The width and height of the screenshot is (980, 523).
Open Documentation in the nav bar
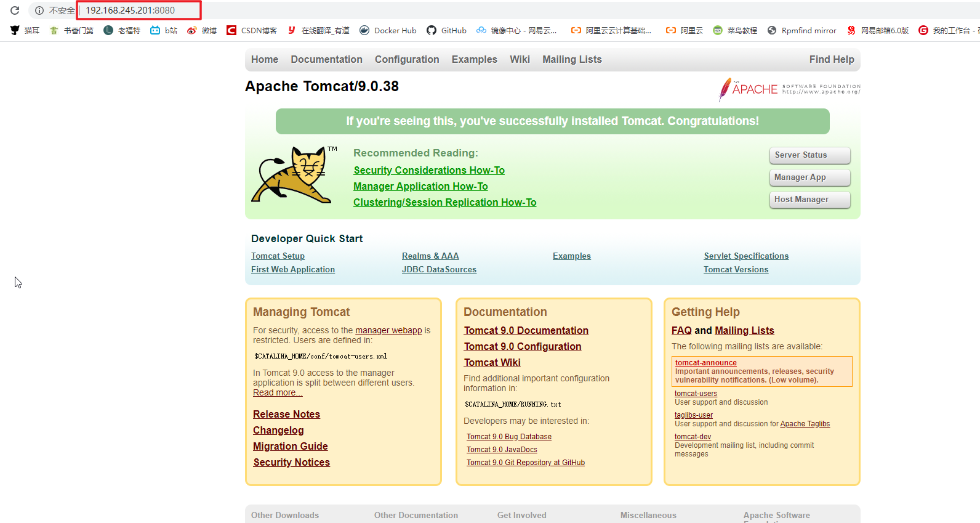[x=326, y=59]
